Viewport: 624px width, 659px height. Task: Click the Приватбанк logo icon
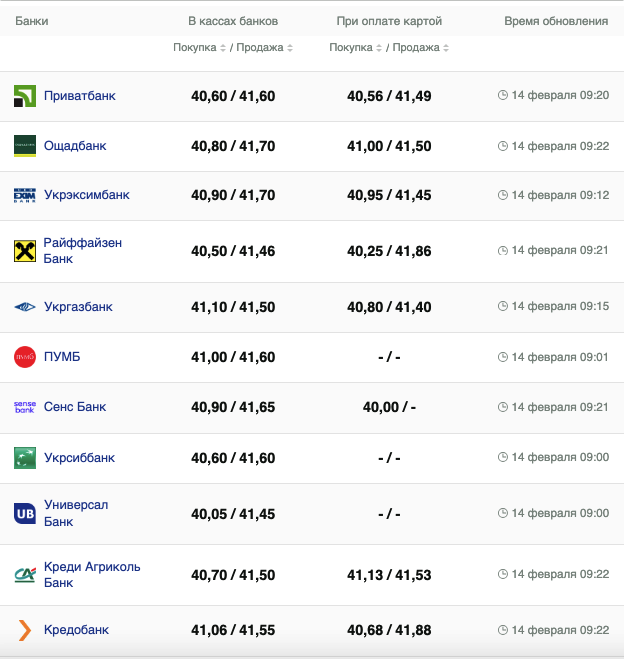point(25,96)
